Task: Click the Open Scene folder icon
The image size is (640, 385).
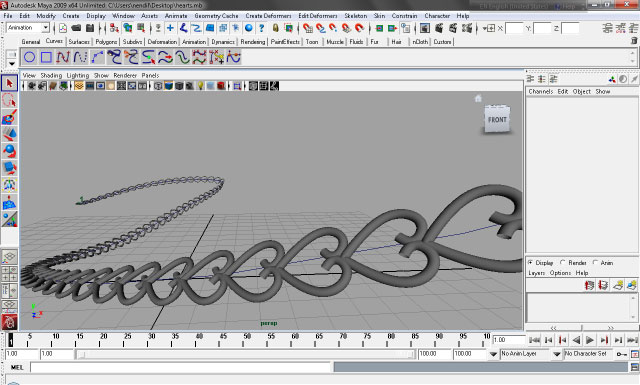Action: coord(76,28)
